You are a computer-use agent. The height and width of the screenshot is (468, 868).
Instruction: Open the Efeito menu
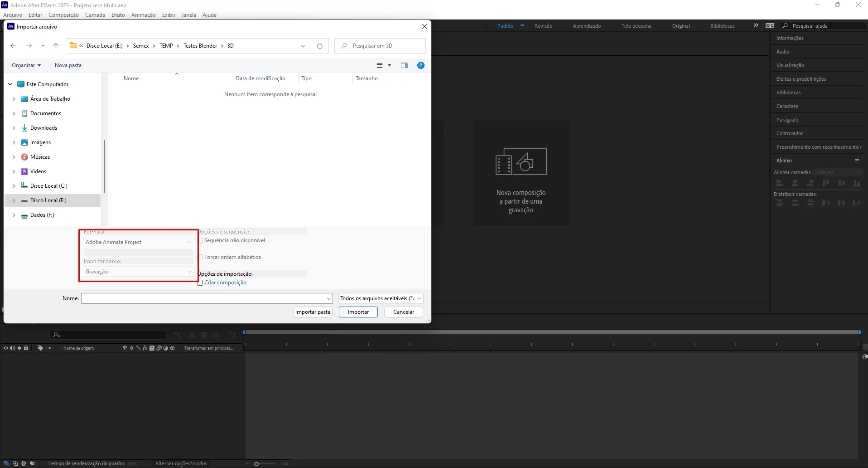(x=118, y=15)
